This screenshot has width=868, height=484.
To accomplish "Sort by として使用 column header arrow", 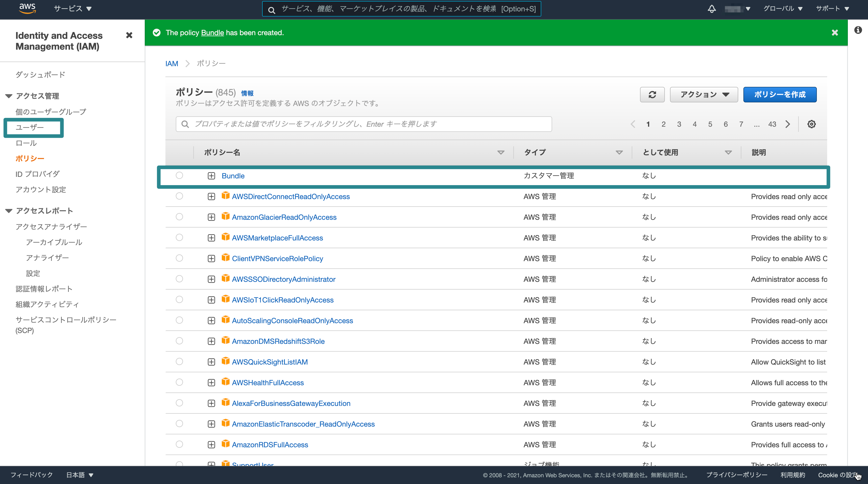I will point(728,153).
